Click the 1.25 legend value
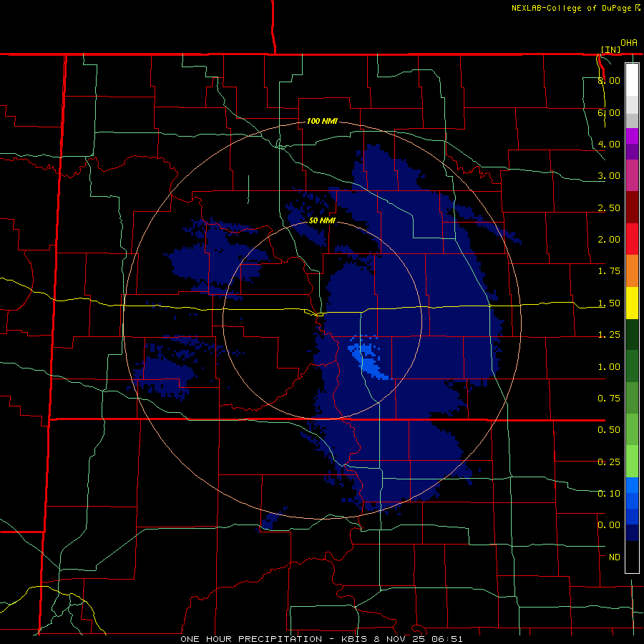The image size is (644, 644). tap(609, 335)
